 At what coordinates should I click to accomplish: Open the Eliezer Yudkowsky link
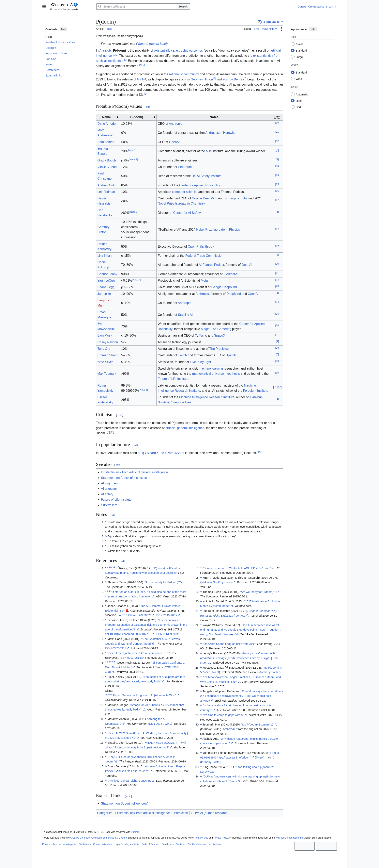click(105, 400)
